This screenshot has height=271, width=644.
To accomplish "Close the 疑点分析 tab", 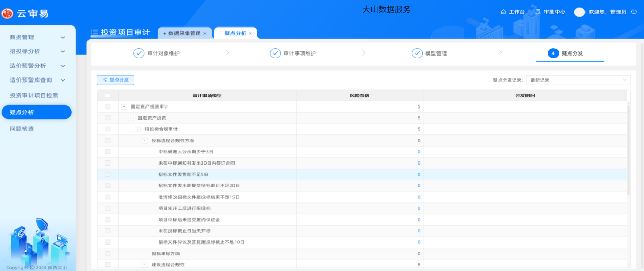I will pos(250,33).
